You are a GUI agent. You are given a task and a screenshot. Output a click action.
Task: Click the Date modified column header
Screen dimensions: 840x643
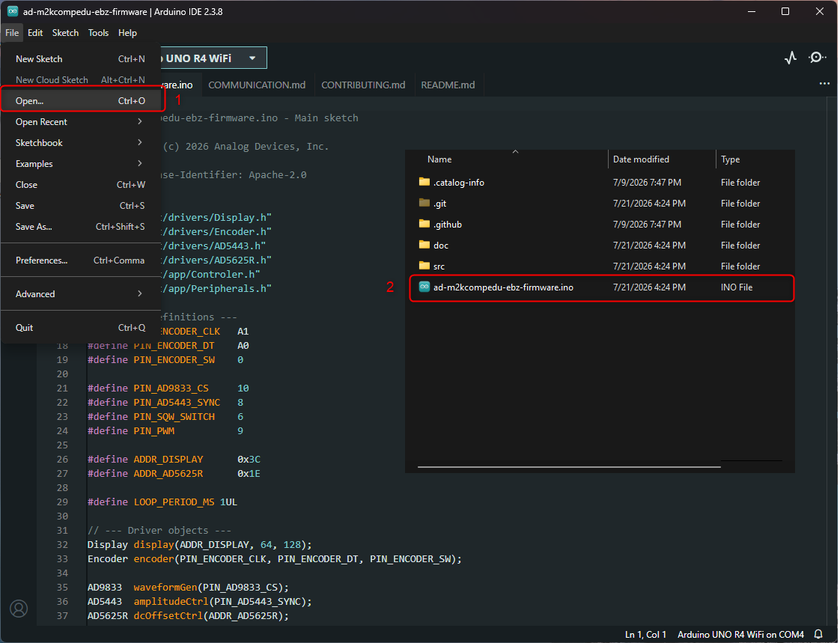click(642, 159)
